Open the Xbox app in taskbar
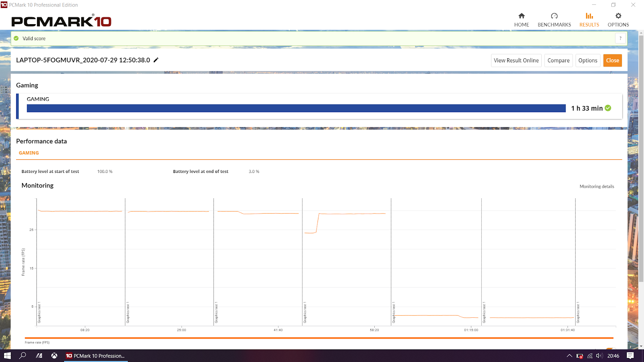Viewport: 644px width, 362px height. tap(54, 356)
